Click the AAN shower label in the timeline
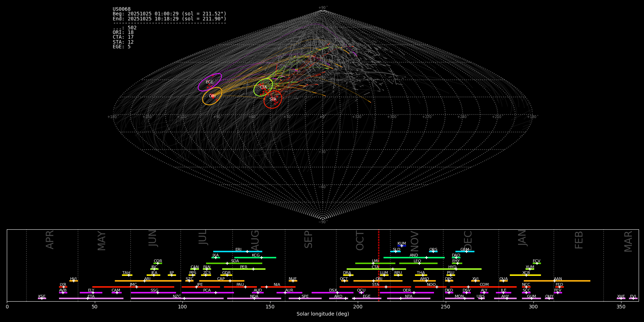644x322 pixels. (x=558, y=279)
